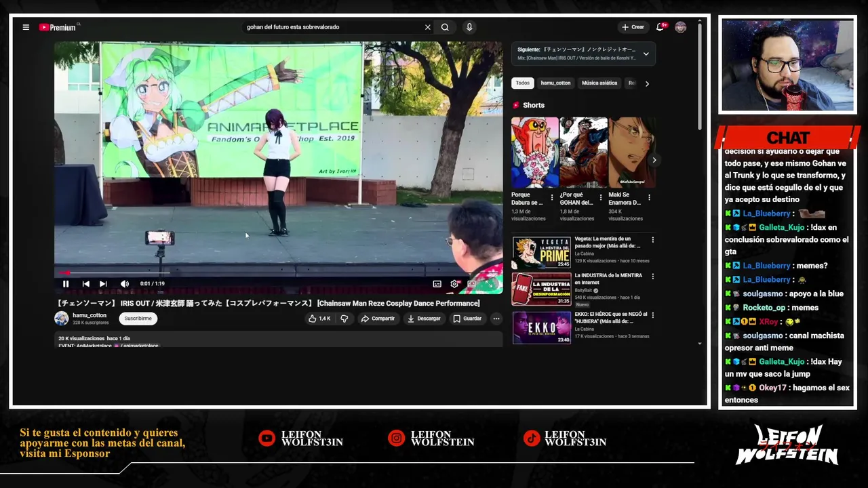
Task: Open options for Vegeta video
Action: (x=652, y=240)
